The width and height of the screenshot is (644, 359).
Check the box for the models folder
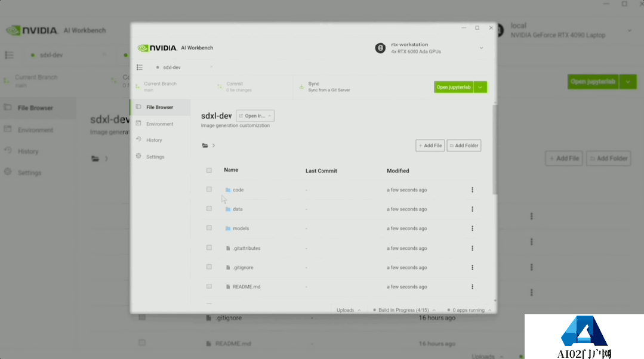click(209, 228)
